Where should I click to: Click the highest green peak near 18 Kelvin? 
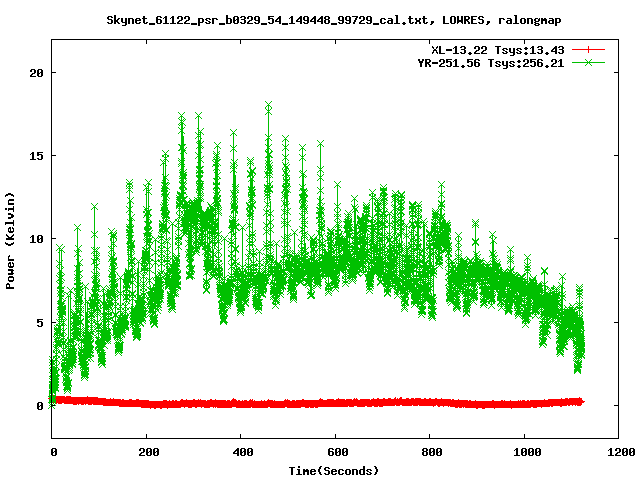[x=268, y=105]
